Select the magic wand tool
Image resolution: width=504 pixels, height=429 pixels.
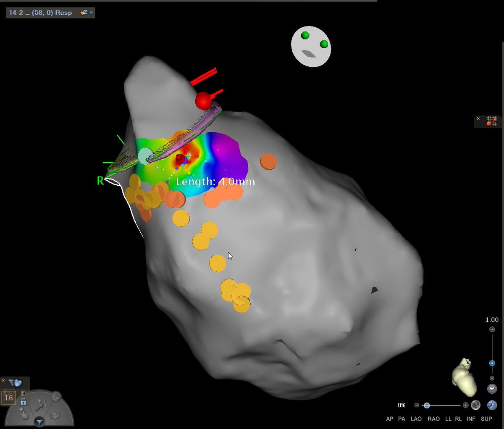coord(41,405)
